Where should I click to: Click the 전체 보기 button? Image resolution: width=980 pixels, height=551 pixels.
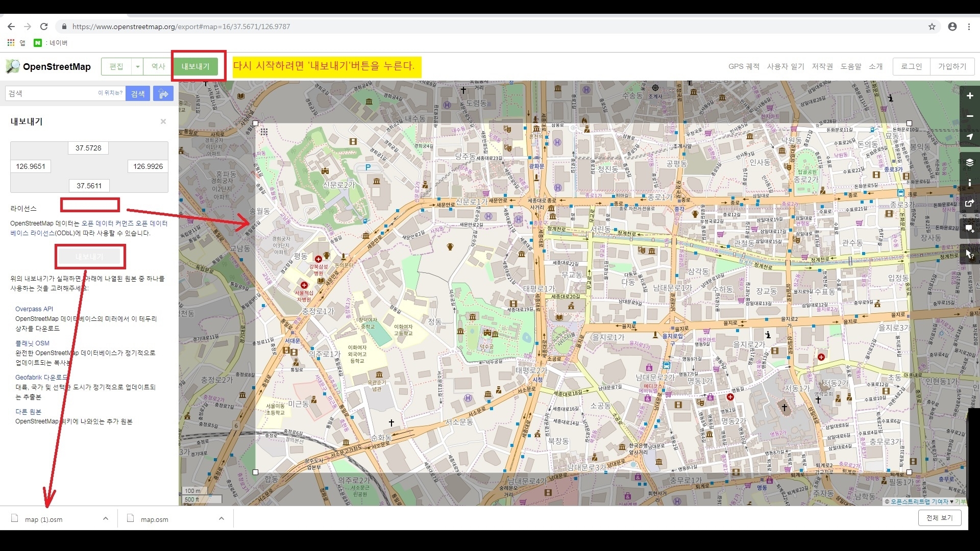(x=940, y=518)
